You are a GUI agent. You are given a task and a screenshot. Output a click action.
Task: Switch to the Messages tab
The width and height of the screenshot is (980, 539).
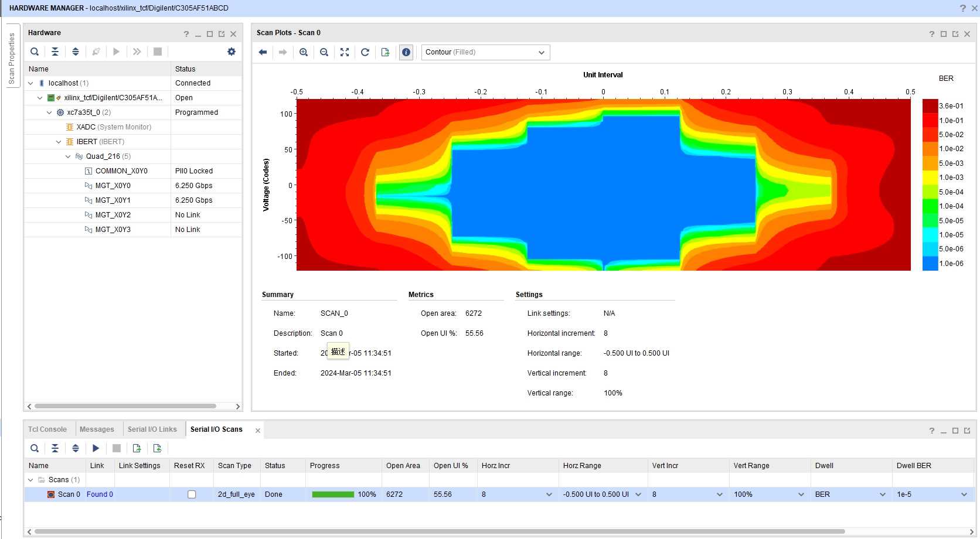(x=97, y=429)
